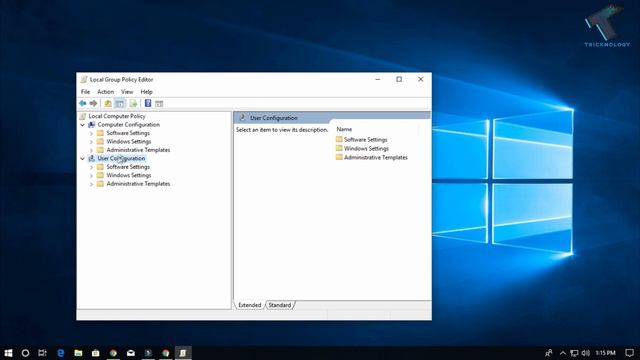Click the Group Policy Editor taskbar button
The height and width of the screenshot is (360, 640).
click(x=183, y=353)
